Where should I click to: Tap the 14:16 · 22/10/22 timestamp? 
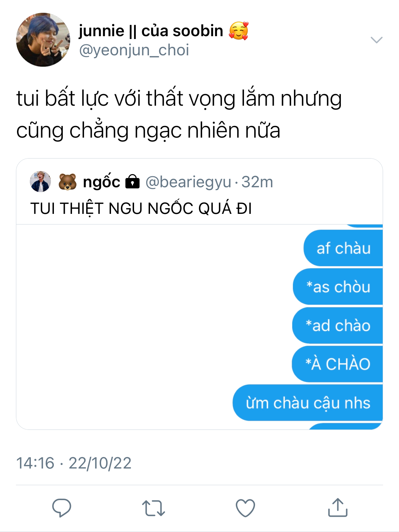click(x=74, y=463)
